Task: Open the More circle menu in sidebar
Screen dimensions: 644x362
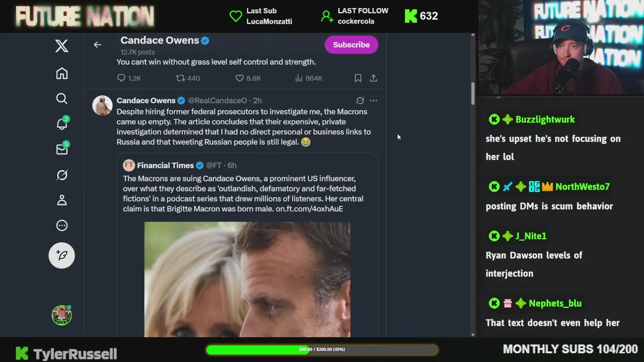Action: pos(62,225)
